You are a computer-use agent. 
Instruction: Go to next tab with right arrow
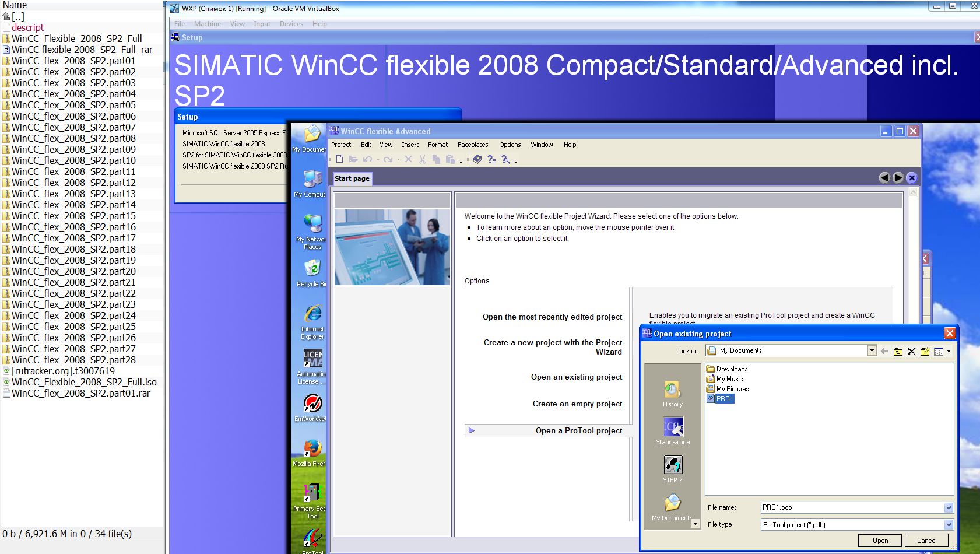(x=898, y=178)
